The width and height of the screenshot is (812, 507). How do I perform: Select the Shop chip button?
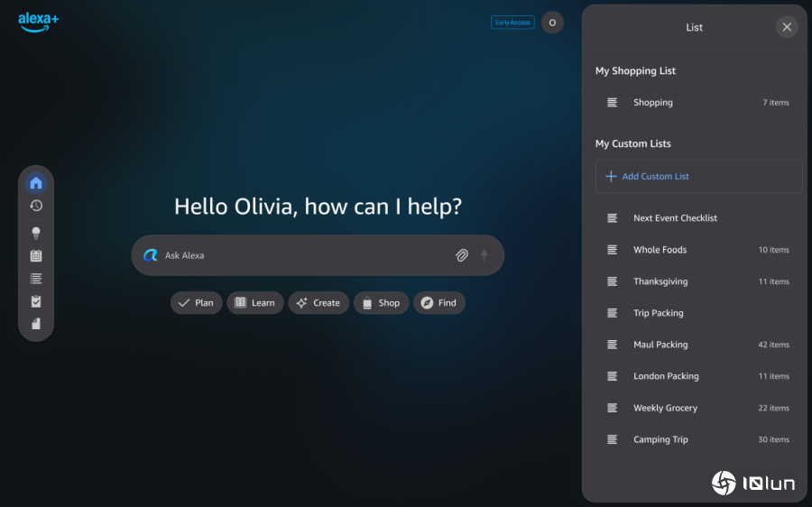tap(381, 303)
